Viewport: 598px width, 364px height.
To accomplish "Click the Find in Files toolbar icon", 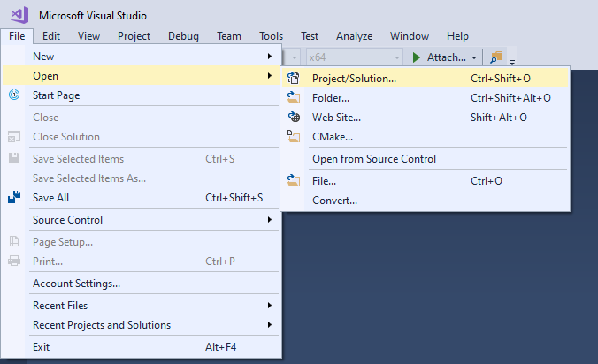I will [x=496, y=57].
